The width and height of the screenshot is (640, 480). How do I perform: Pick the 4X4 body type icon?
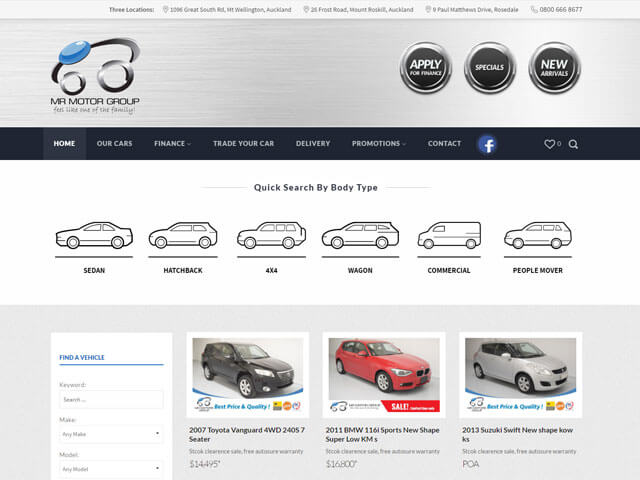[x=270, y=236]
